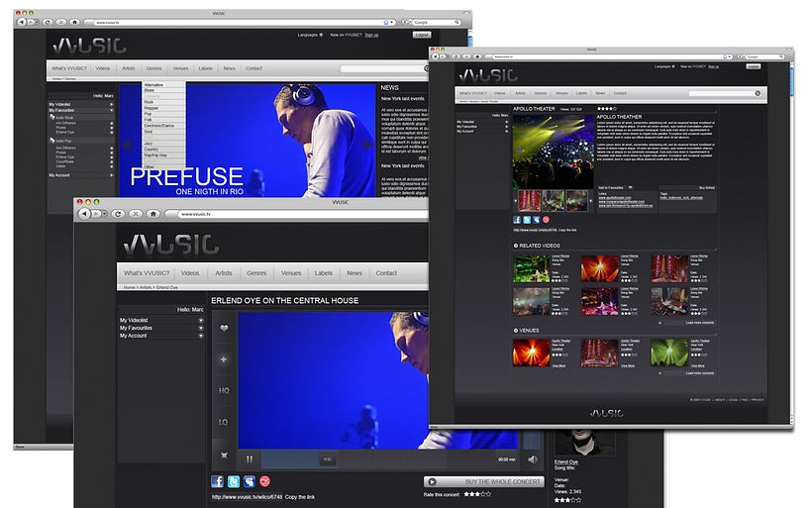Click the site search field in back-left window
The image size is (812, 508).
[x=381, y=68]
